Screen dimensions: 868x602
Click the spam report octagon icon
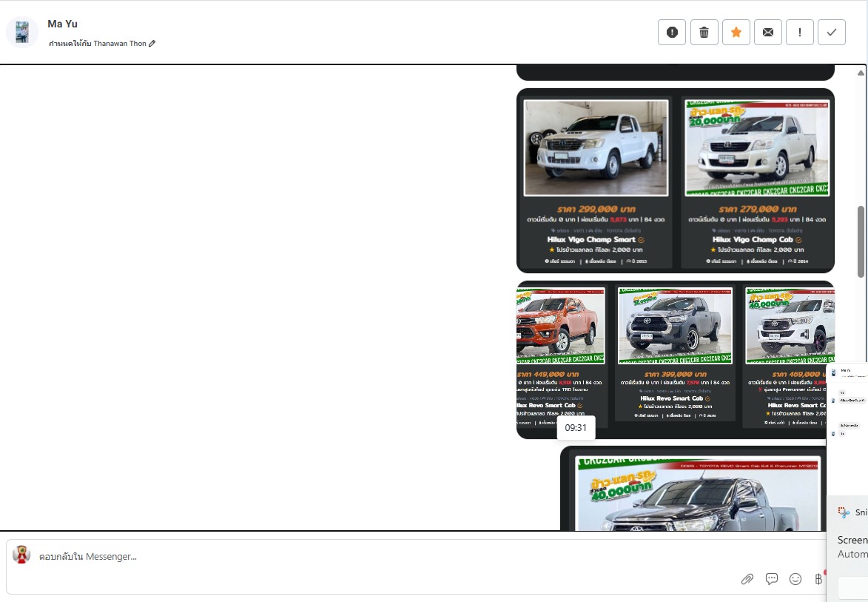[672, 32]
